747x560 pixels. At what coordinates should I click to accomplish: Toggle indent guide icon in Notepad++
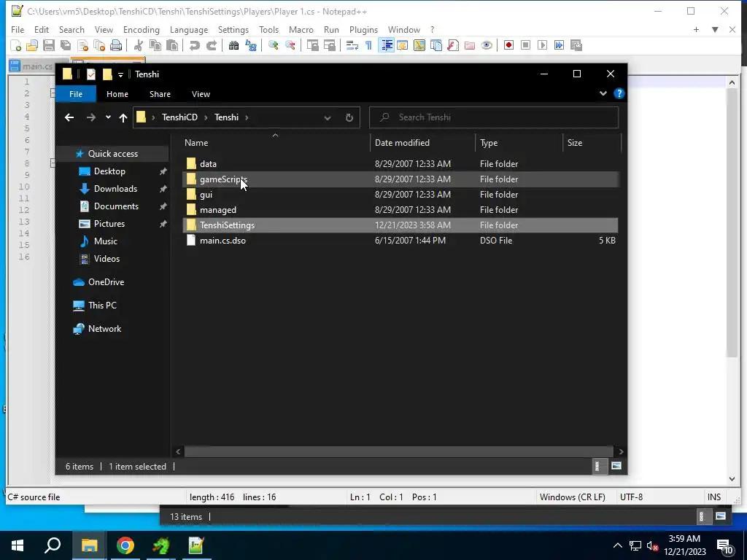point(387,45)
